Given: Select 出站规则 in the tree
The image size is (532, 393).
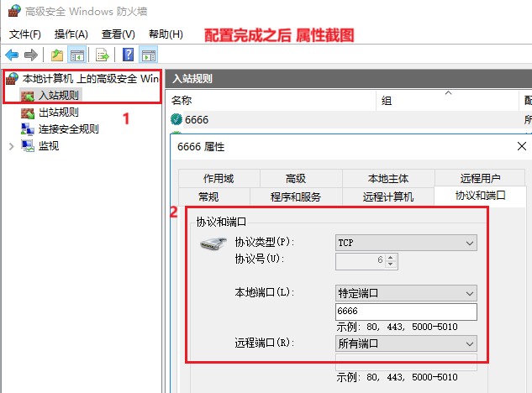Looking at the screenshot, I should pos(58,113).
